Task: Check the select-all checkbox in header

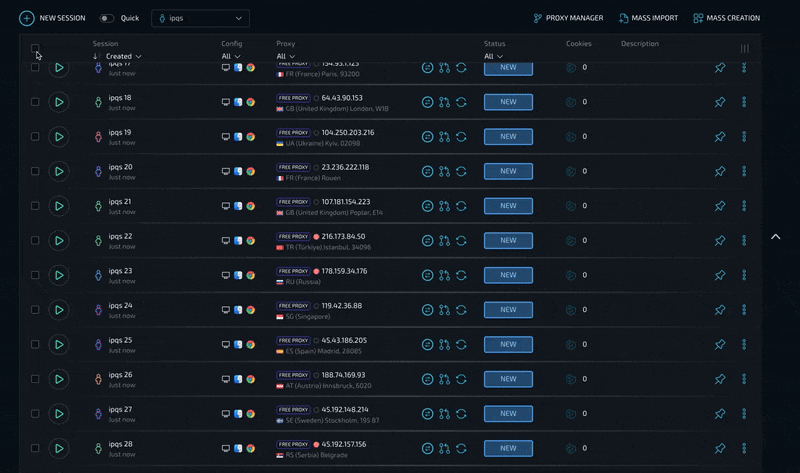Action: (35, 48)
